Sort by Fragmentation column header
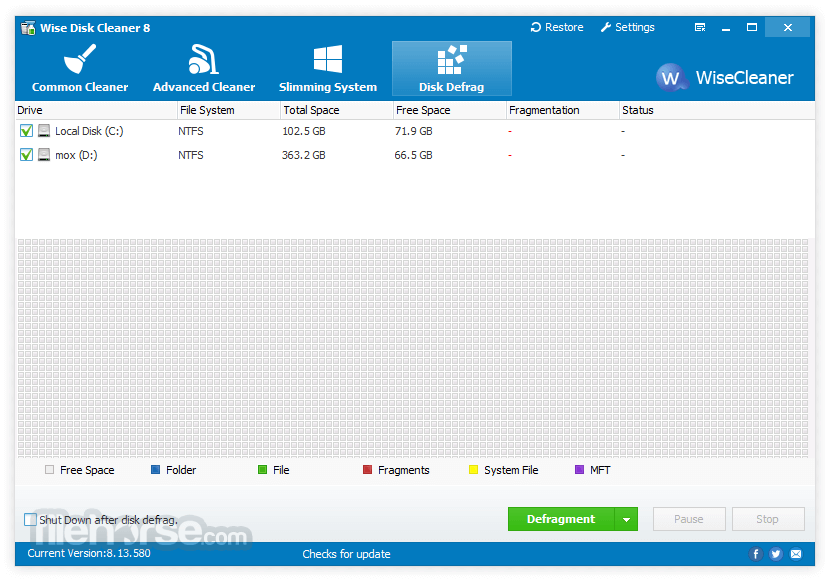Viewport: 828px width, 581px height. (563, 110)
